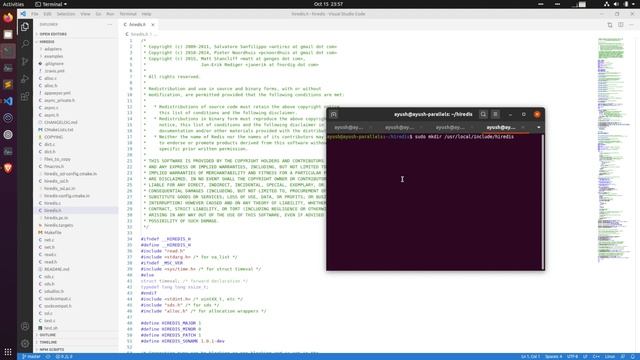This screenshot has width=640, height=360.
Task: Click notifications bell in status bar
Action: coord(633,357)
